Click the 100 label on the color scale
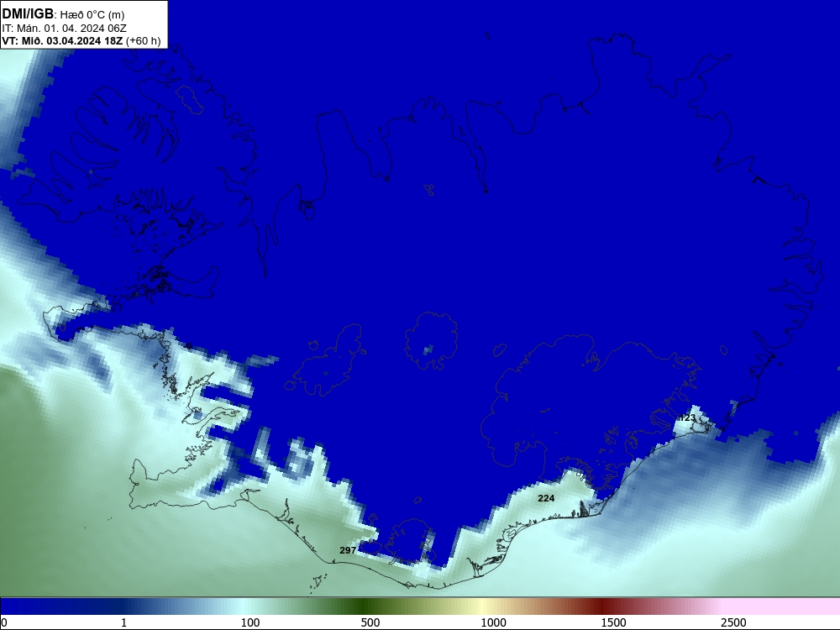Image resolution: width=840 pixels, height=630 pixels. click(x=250, y=622)
